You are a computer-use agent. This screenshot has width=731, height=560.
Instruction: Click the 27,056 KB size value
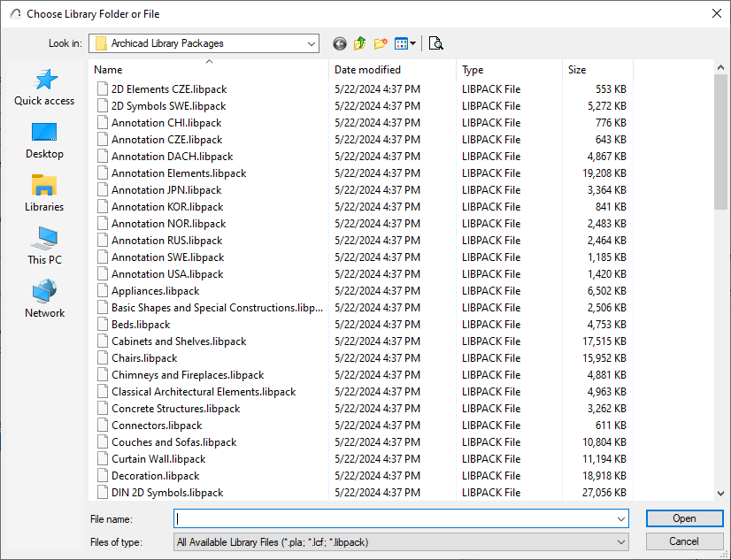[x=604, y=493]
